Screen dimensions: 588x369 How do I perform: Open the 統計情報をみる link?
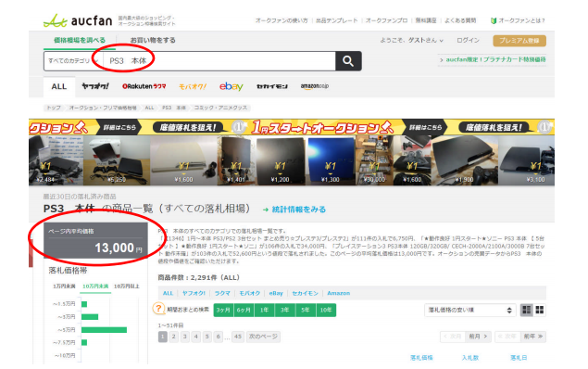(294, 210)
